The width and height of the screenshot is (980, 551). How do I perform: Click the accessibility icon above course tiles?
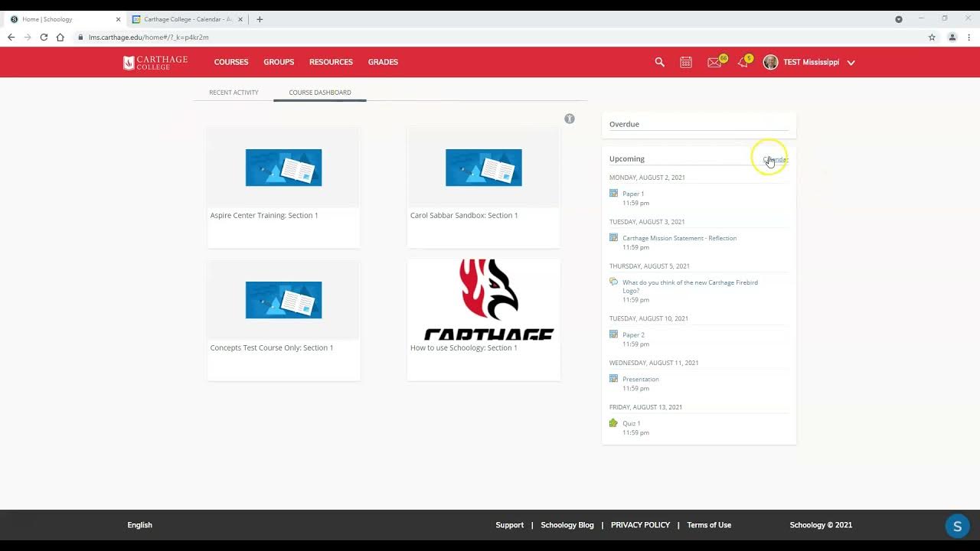(x=570, y=119)
